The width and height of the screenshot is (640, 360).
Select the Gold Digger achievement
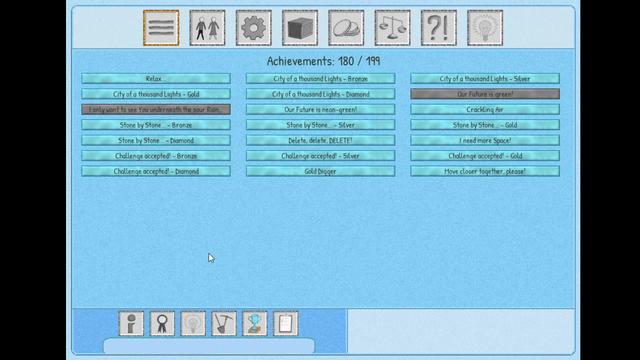tap(320, 171)
